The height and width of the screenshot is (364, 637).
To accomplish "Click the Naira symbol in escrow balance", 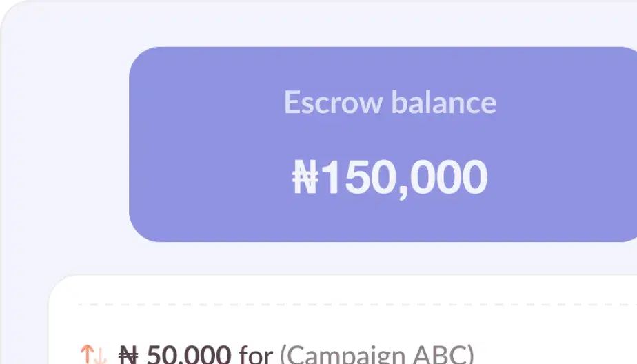I will [304, 177].
